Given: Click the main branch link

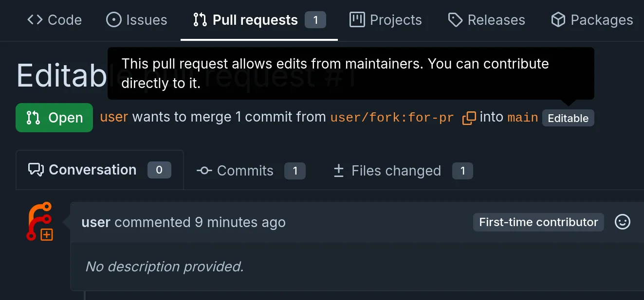Looking at the screenshot, I should [522, 117].
